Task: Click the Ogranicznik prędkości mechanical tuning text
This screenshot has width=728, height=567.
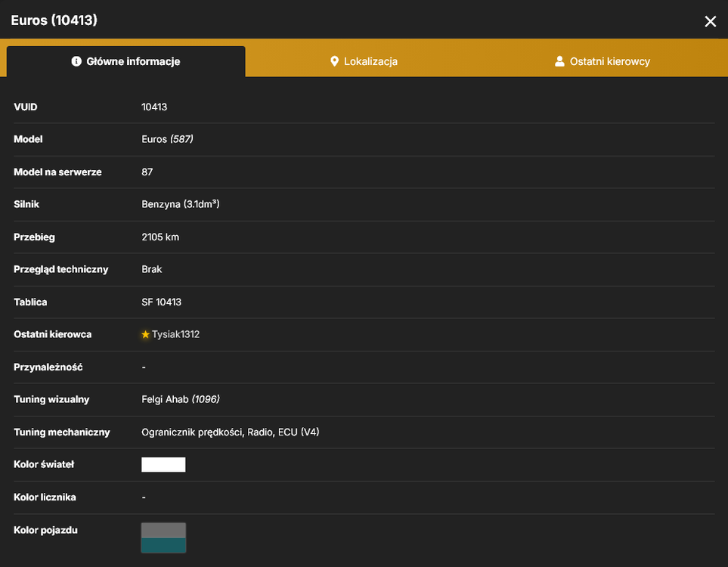Action: click(192, 432)
